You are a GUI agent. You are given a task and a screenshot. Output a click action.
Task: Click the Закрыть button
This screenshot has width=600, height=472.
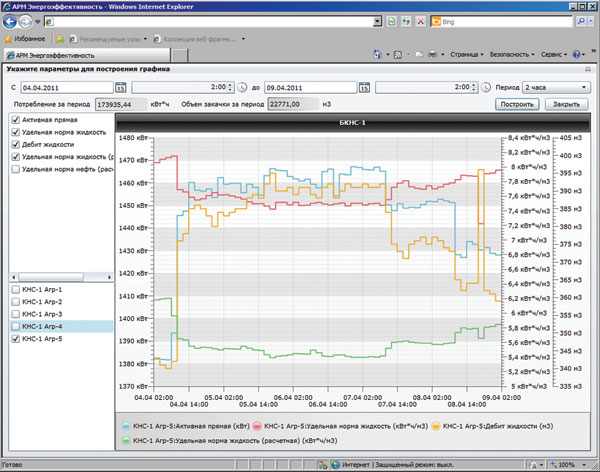567,104
